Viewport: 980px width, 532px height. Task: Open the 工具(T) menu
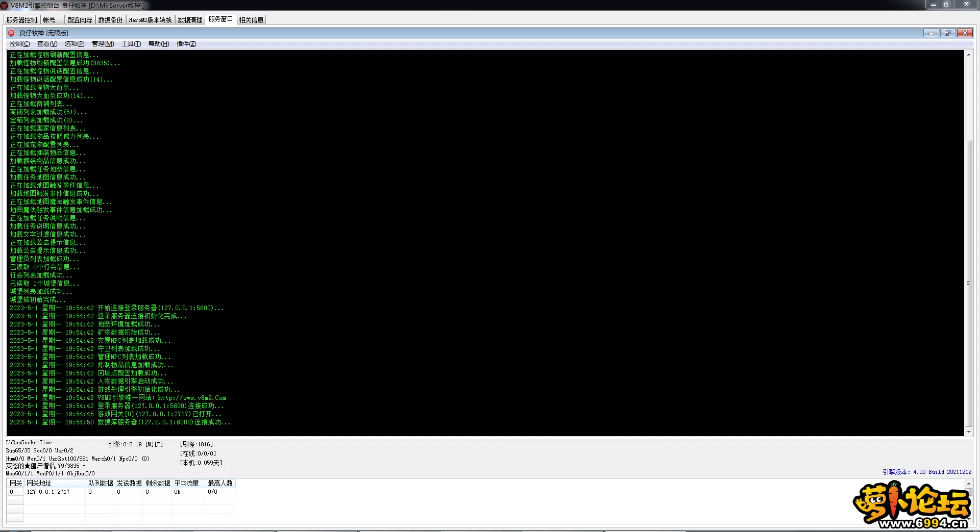pyautogui.click(x=131, y=44)
